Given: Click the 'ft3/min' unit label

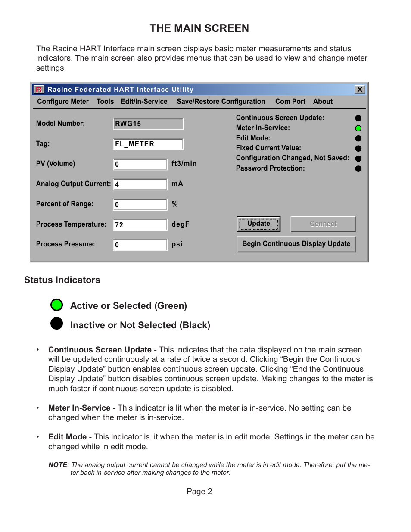Looking at the screenshot, I should 184,164.
